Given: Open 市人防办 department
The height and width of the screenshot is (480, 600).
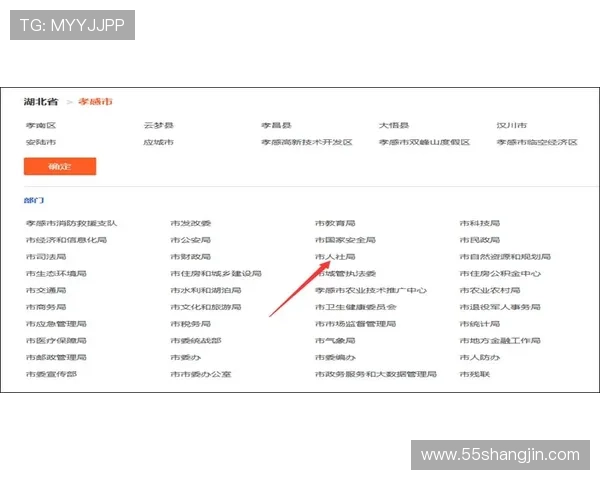Looking at the screenshot, I should tap(480, 357).
